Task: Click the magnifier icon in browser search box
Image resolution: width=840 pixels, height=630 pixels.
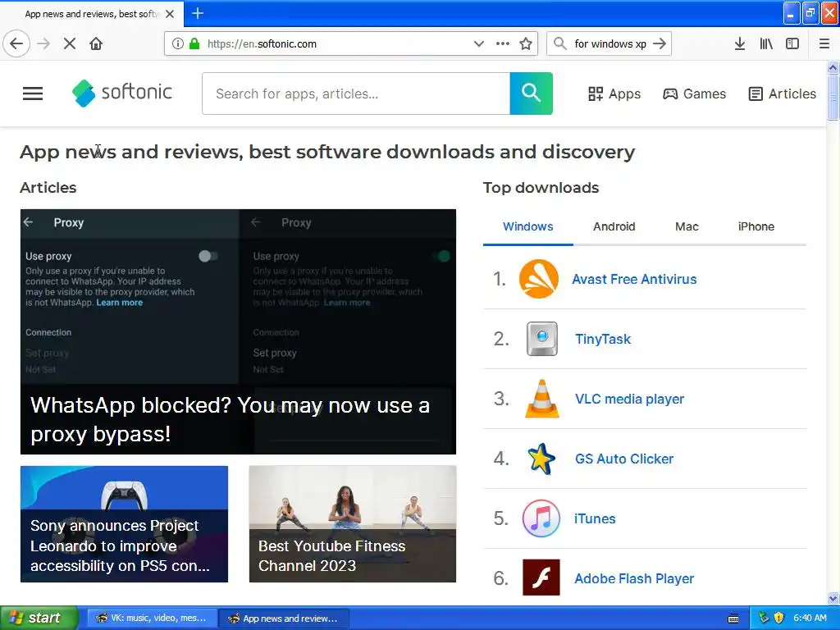Action: coord(559,43)
